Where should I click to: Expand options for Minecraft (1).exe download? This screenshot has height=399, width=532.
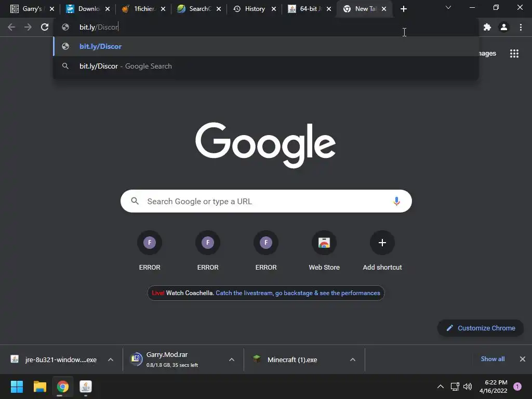353,360
